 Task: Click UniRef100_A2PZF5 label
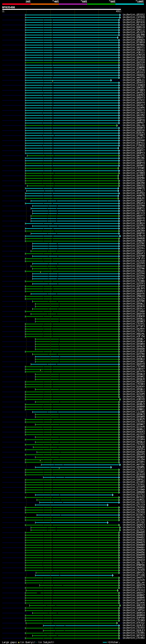tap(134, 286)
